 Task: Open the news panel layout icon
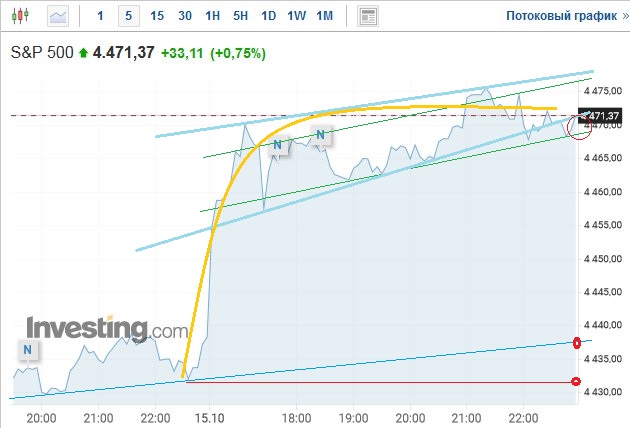pyautogui.click(x=368, y=16)
